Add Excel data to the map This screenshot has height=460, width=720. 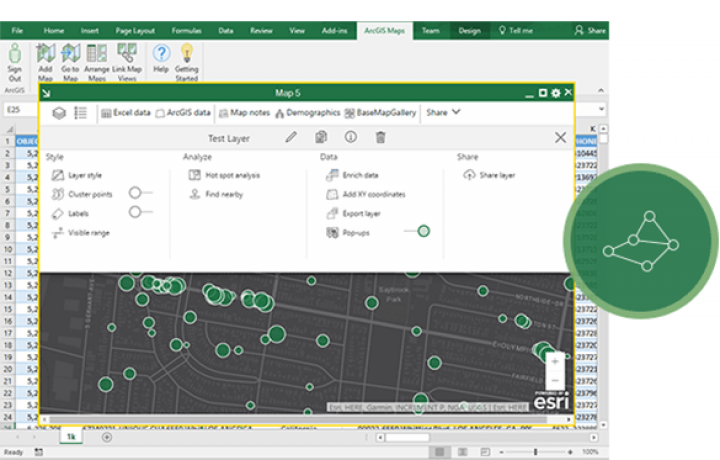[126, 112]
